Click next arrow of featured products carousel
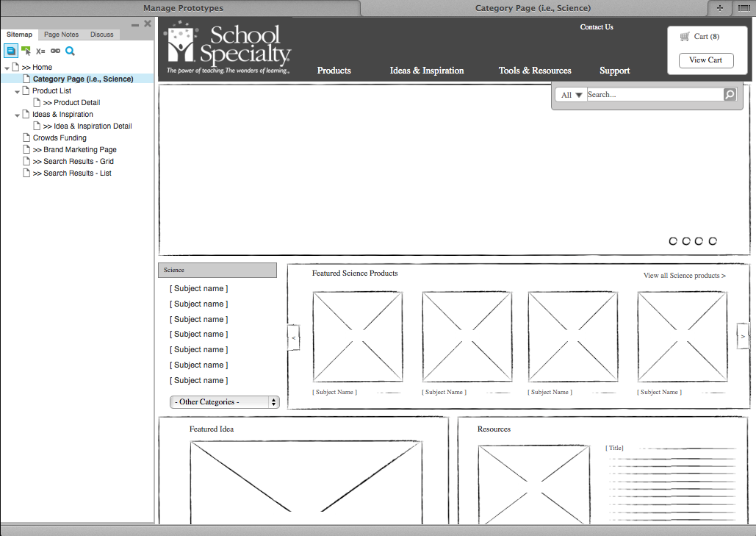The image size is (756, 536). click(x=743, y=336)
